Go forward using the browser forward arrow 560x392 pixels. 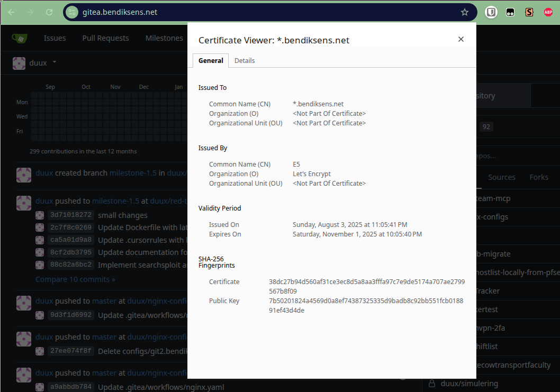30,12
